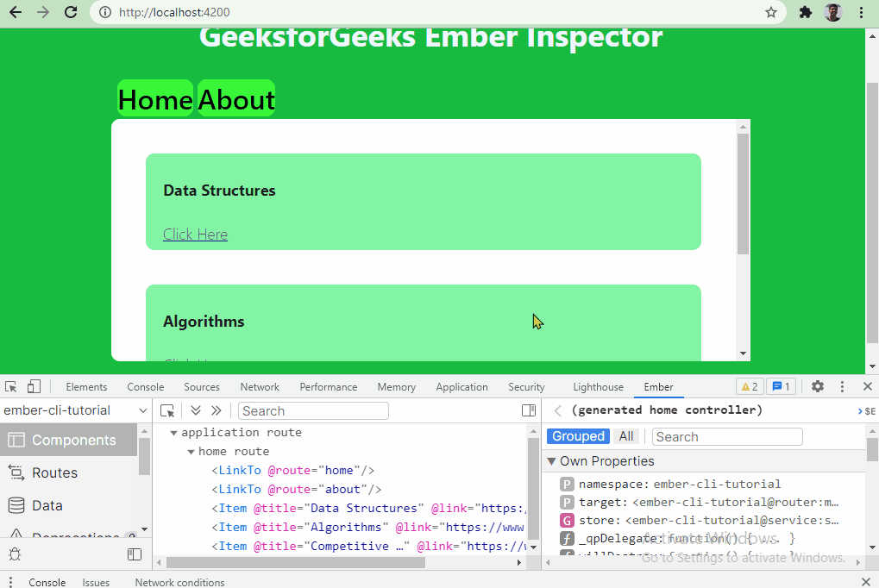This screenshot has width=879, height=588.
Task: Collapse the application route node
Action: tap(173, 433)
